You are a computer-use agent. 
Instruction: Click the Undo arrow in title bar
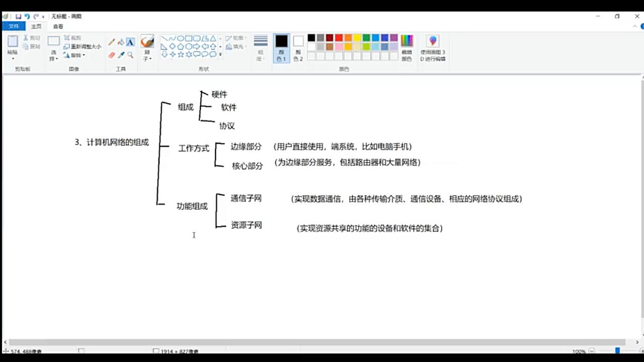pyautogui.click(x=27, y=16)
